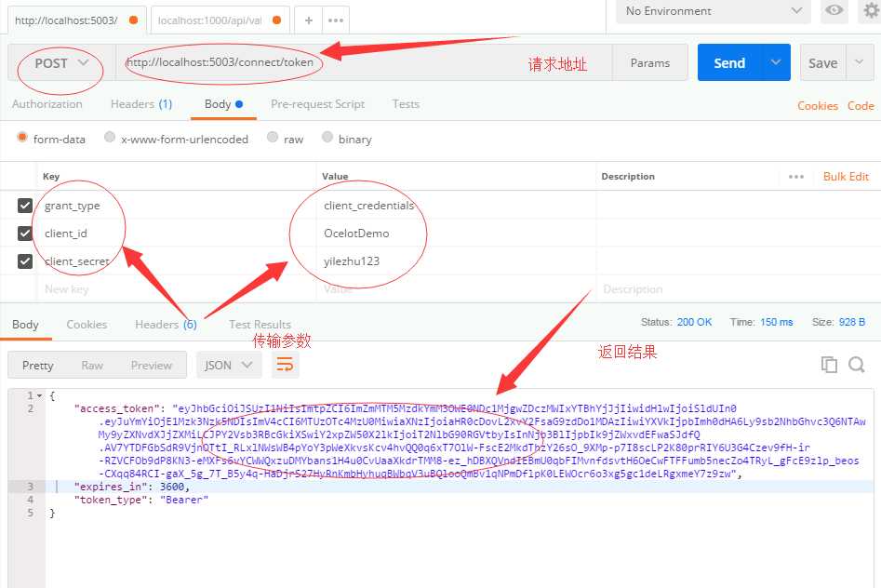The image size is (881, 588).
Task: Click the environment quick look eye icon
Action: click(x=834, y=10)
